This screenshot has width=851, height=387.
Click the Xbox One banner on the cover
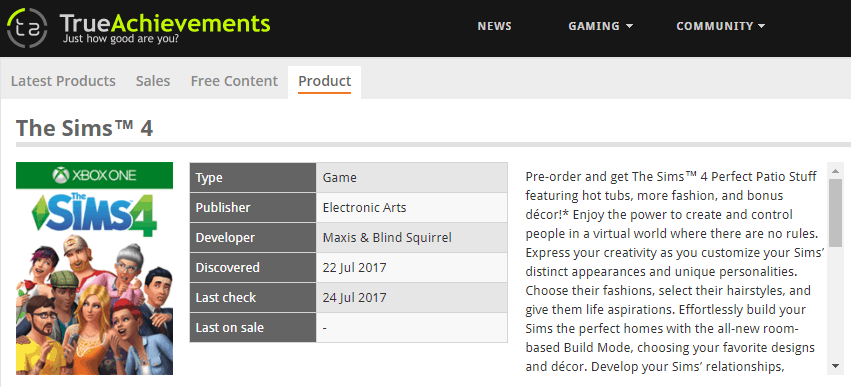pyautogui.click(x=94, y=175)
